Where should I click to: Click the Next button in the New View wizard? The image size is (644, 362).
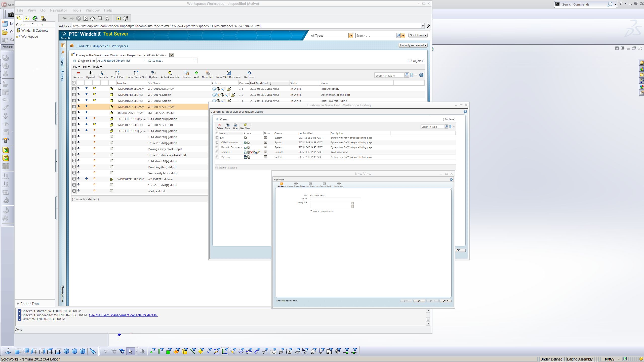(419, 300)
